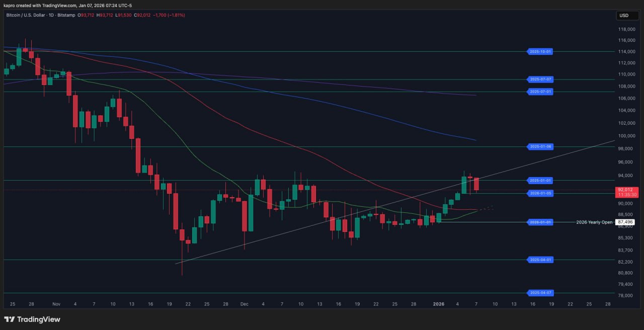This screenshot has width=644, height=330.
Task: Select the 2025-01-06 level label
Action: click(540, 146)
